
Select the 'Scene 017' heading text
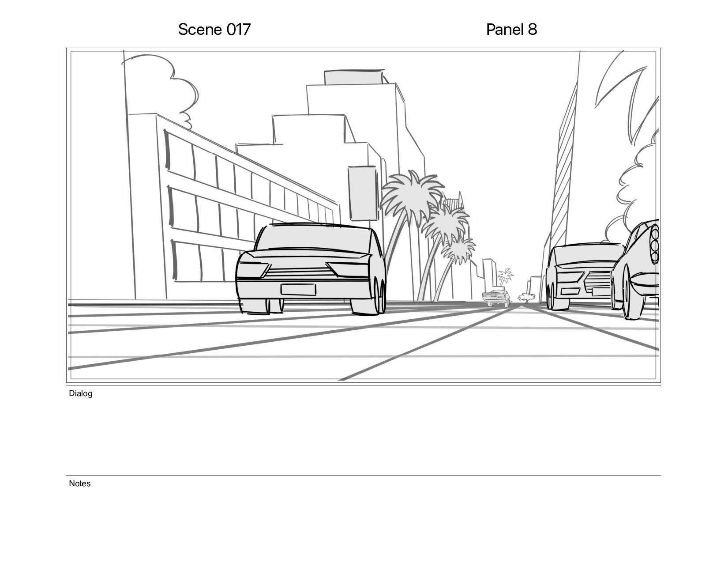214,30
